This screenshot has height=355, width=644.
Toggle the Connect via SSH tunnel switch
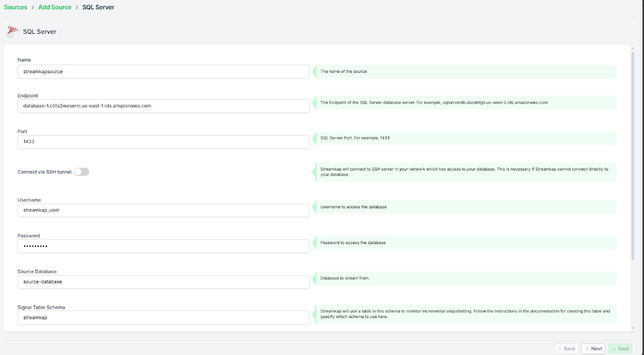81,172
